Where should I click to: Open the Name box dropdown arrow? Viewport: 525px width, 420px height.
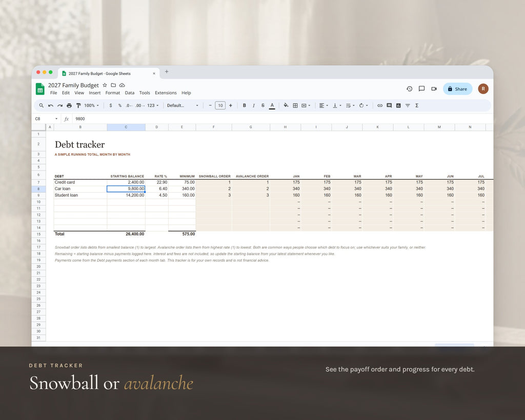tap(56, 119)
